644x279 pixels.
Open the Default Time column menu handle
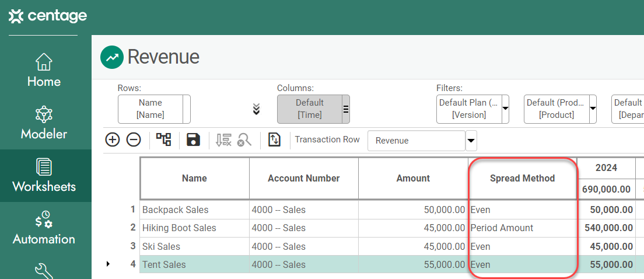click(x=346, y=109)
